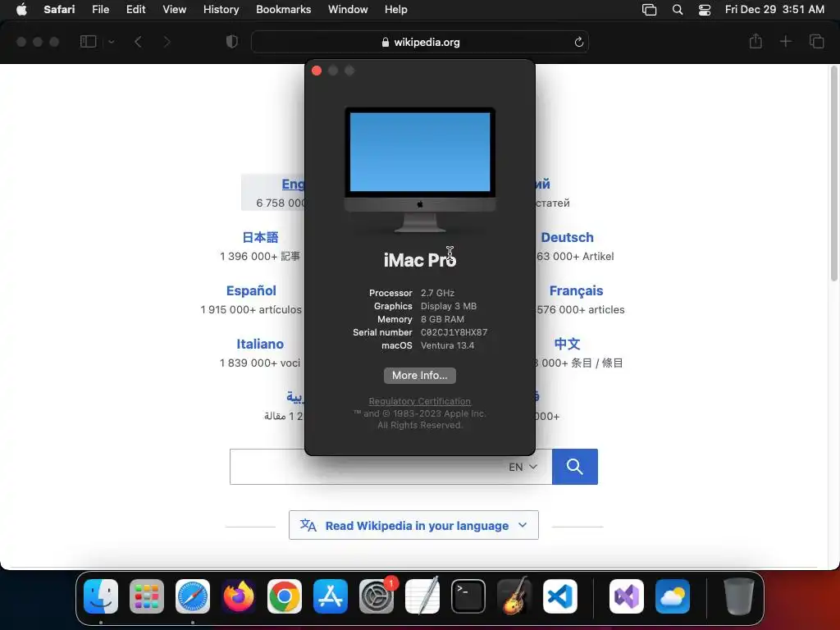This screenshot has width=840, height=630.
Task: Go forward to the next page
Action: [167, 42]
